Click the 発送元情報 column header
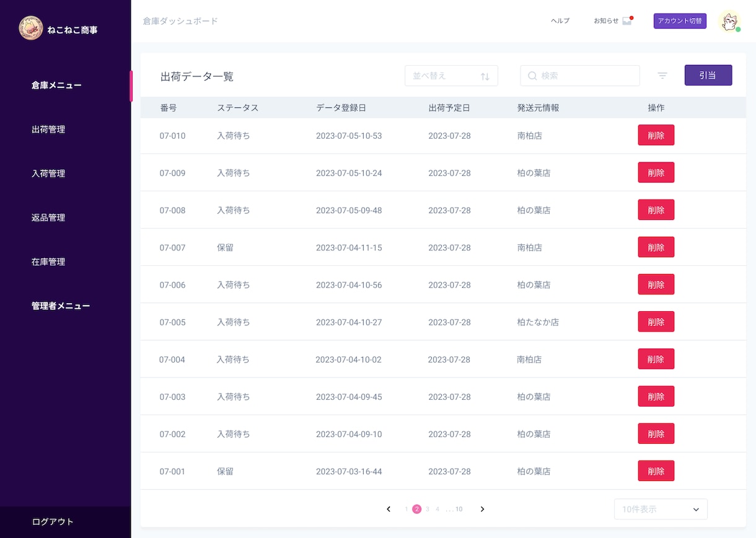The image size is (756, 538). pos(538,108)
